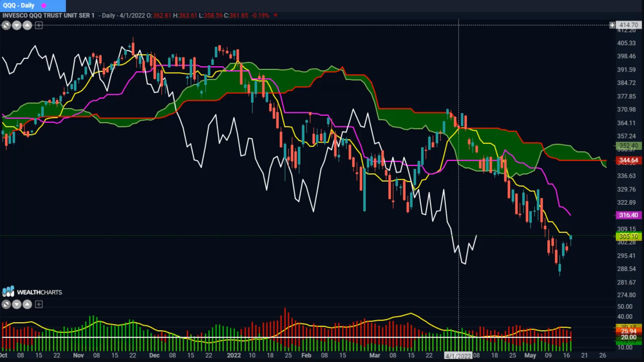
Task: Click the 20.00 indicator level label
Action: pyautogui.click(x=629, y=337)
